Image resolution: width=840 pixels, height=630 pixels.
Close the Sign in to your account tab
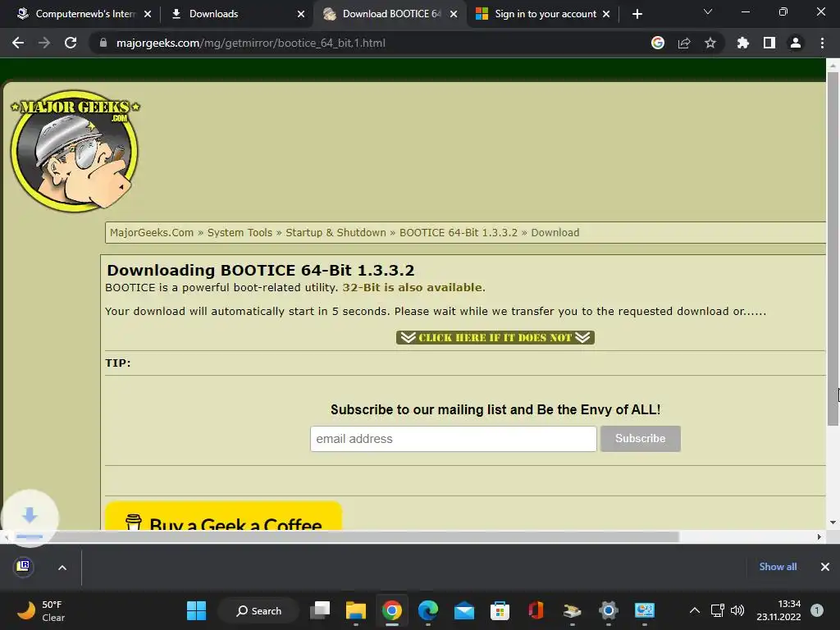[x=606, y=14]
